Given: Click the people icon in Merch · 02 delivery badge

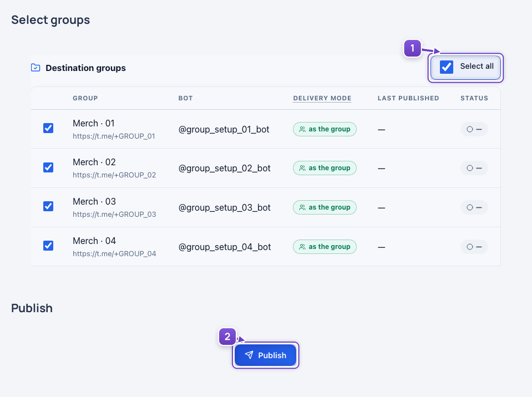Looking at the screenshot, I should (x=302, y=168).
